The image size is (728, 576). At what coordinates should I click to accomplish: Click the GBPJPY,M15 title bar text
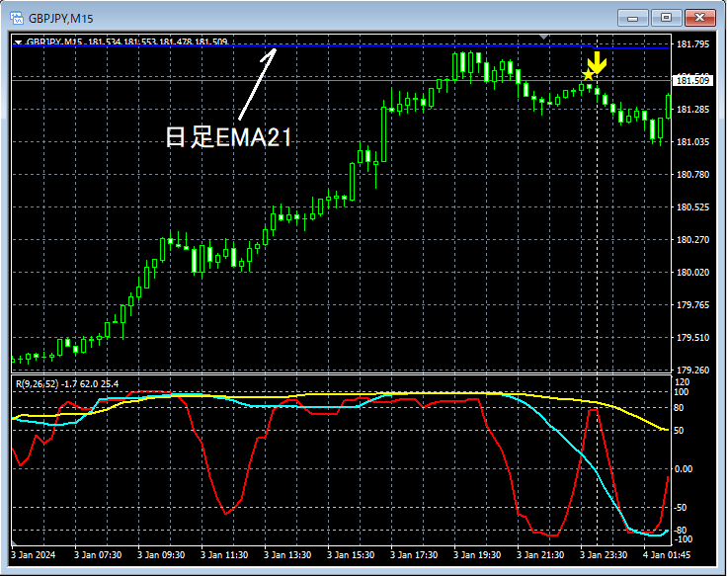[61, 19]
